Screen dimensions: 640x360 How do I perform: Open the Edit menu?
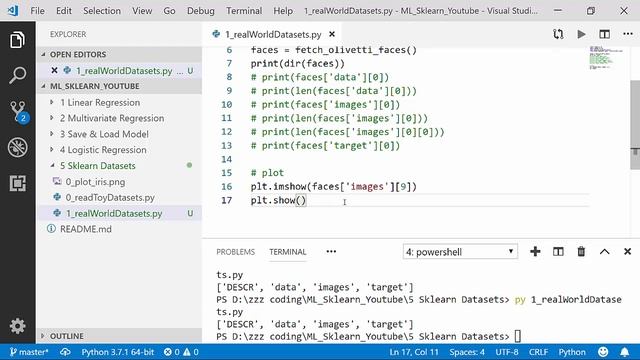click(x=64, y=11)
